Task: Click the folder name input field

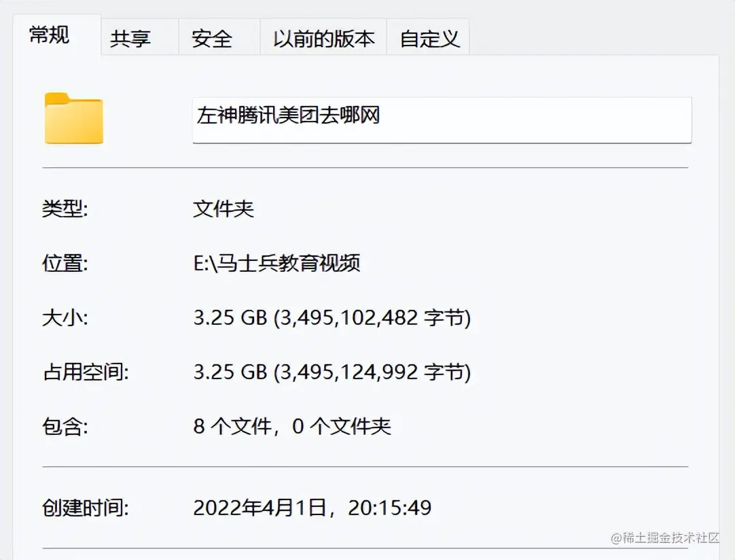Action: click(442, 120)
